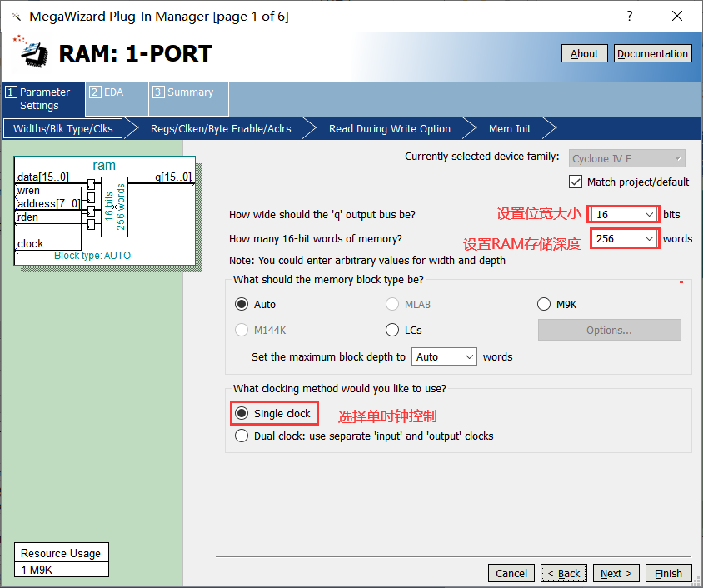The width and height of the screenshot is (703, 588).
Task: Choose Dual clock with separate clocks
Action: tap(242, 436)
